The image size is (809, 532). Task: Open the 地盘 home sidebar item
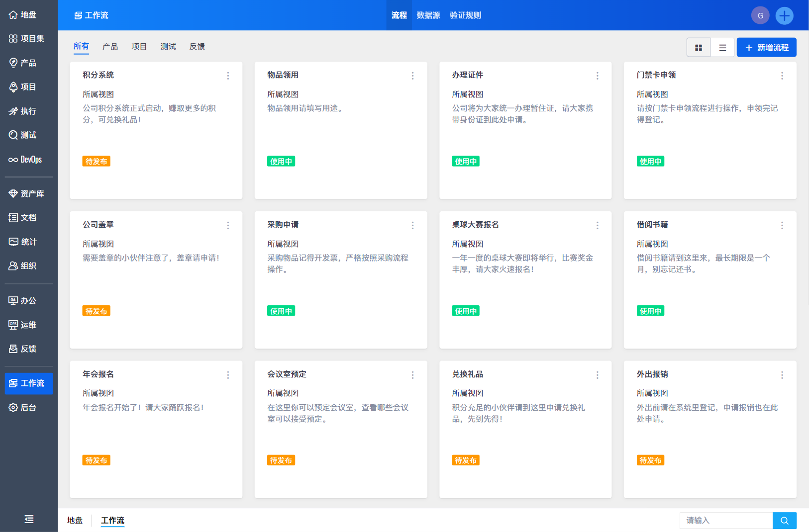22,15
